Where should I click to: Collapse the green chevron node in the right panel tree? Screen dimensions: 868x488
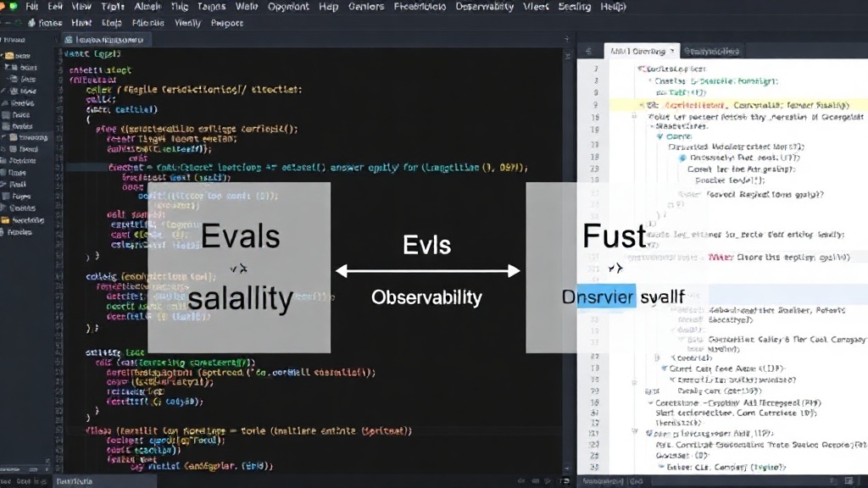tap(659, 136)
